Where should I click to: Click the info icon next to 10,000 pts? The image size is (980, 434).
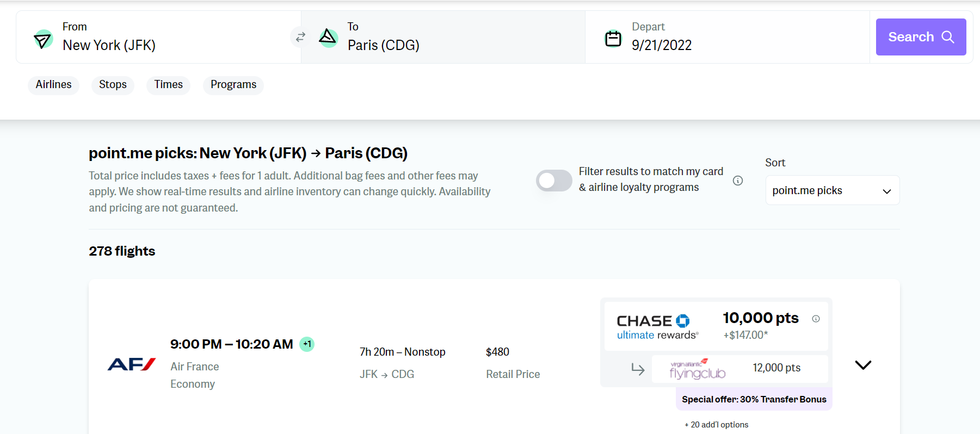point(816,319)
